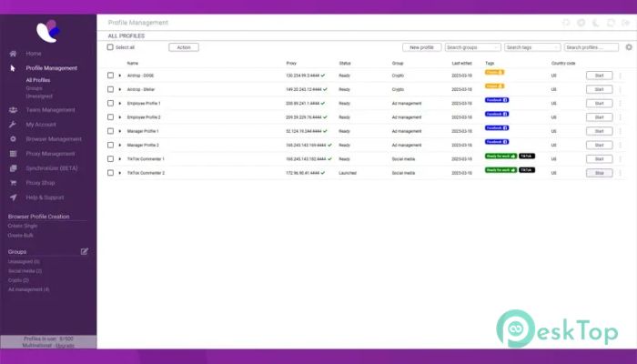Screen dimensions: 637x364
Task: Check the TikTok Commenter 1 checkbox
Action: click(110, 159)
